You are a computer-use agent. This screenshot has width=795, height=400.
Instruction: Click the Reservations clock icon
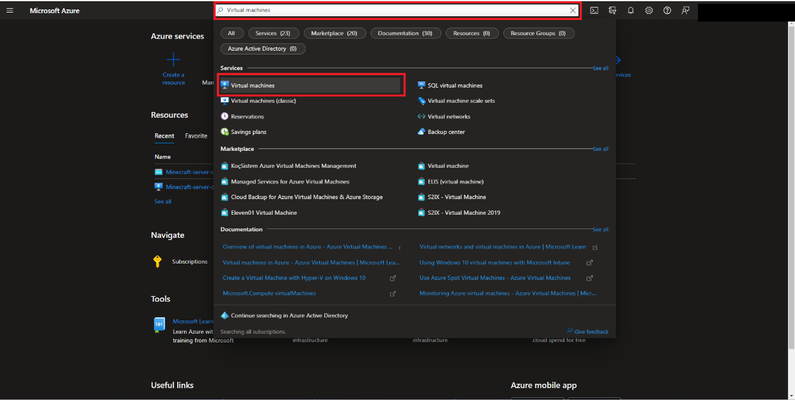[225, 116]
